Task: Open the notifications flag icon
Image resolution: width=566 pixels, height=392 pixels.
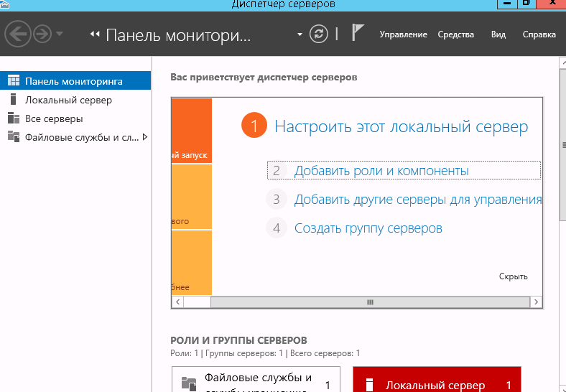Action: 358,34
